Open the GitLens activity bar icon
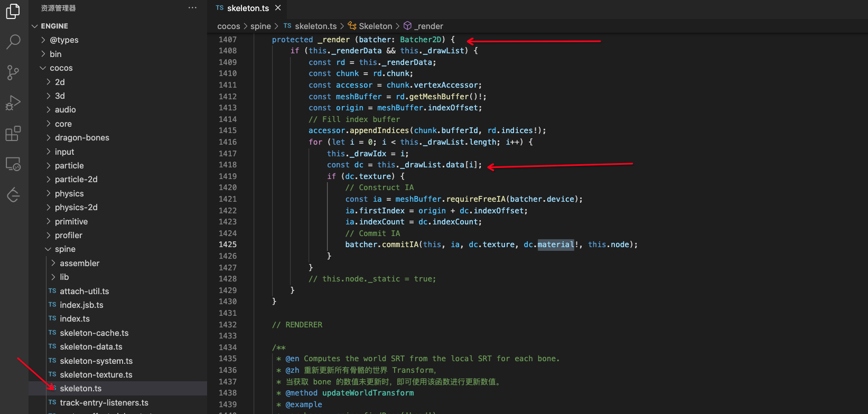This screenshot has height=414, width=868. [13, 195]
